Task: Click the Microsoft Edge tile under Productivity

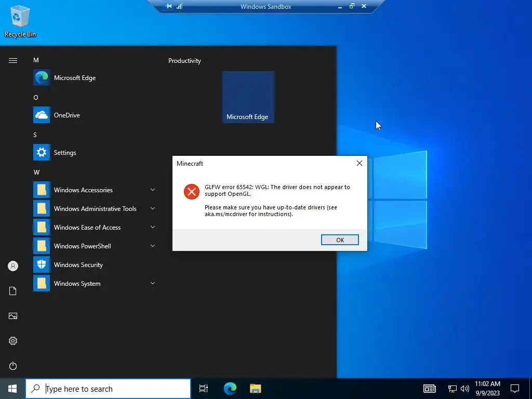Action: tap(248, 97)
